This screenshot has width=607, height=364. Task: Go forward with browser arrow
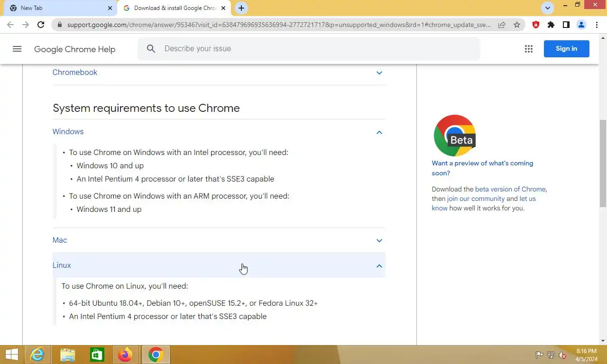[26, 25]
